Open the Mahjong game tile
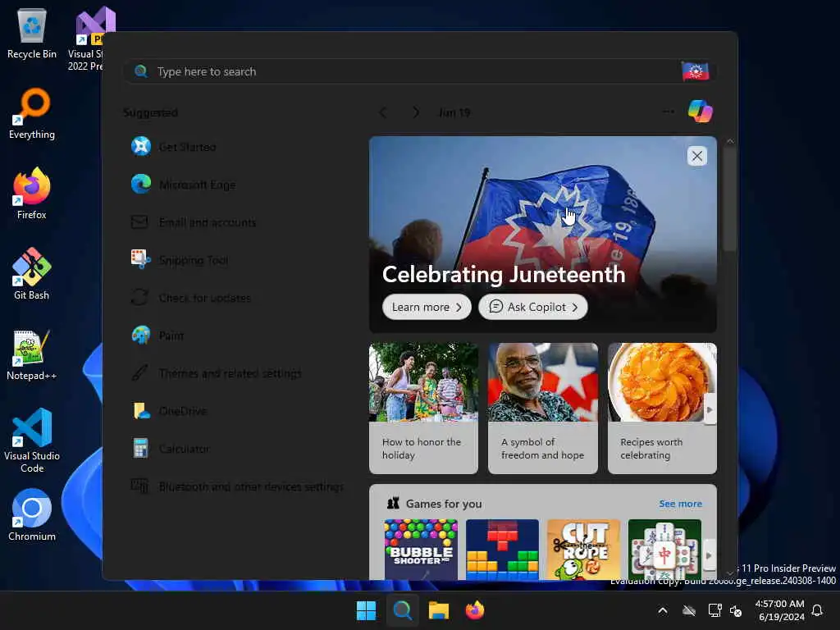Image resolution: width=840 pixels, height=630 pixels. (664, 550)
